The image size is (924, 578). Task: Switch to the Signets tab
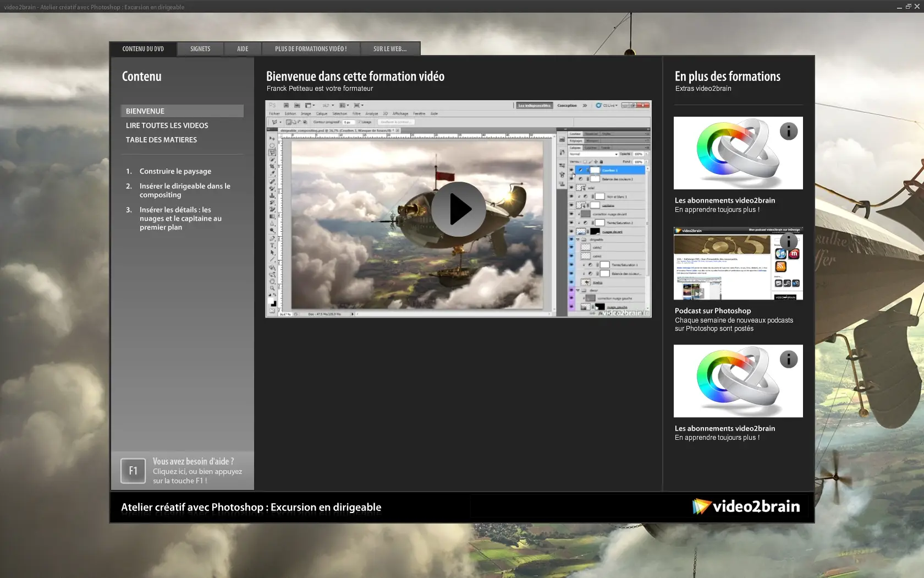coord(200,49)
